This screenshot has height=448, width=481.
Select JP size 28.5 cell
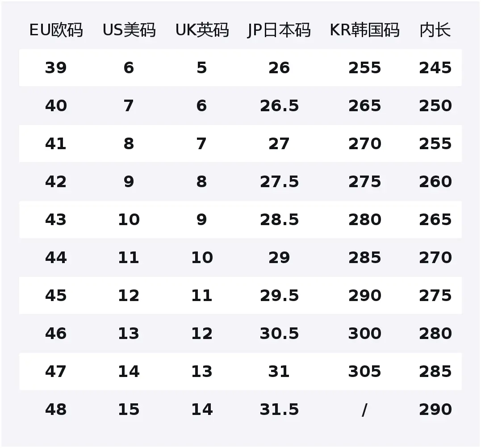click(x=279, y=220)
